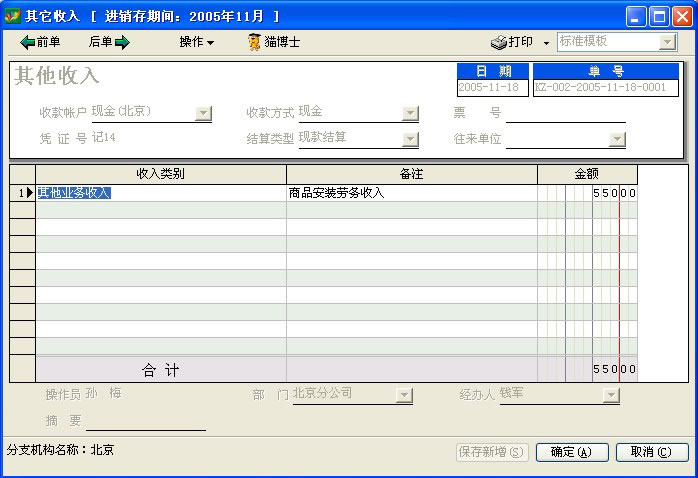Click the 票号 input field
Screen dimensions: 698x478
565,113
